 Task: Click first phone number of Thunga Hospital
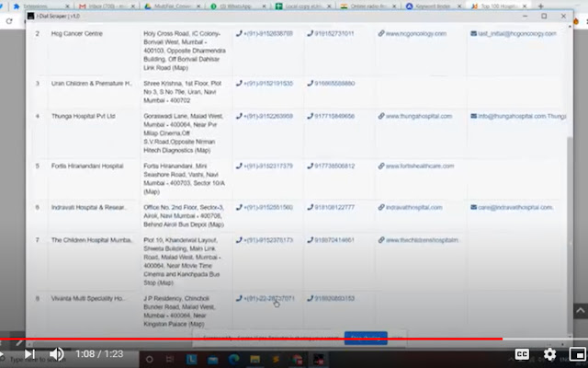[264, 117]
